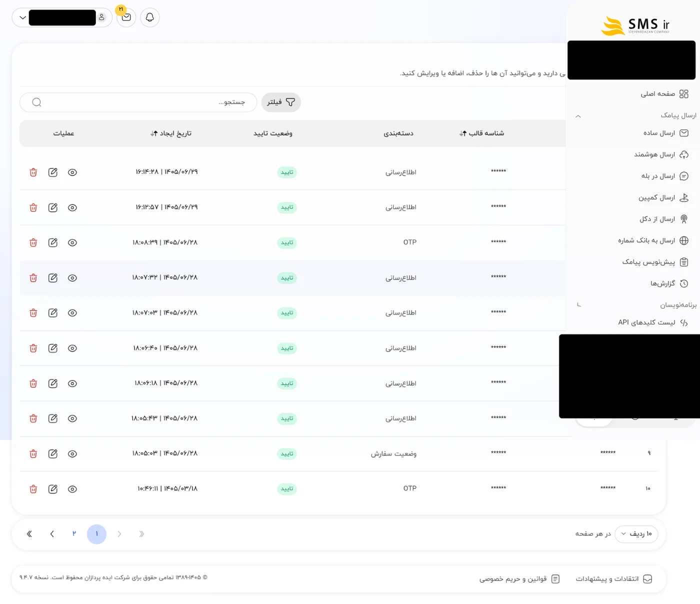
Task: Delete the template created at ۱۸:۰۶:۴۰
Action: 33,348
